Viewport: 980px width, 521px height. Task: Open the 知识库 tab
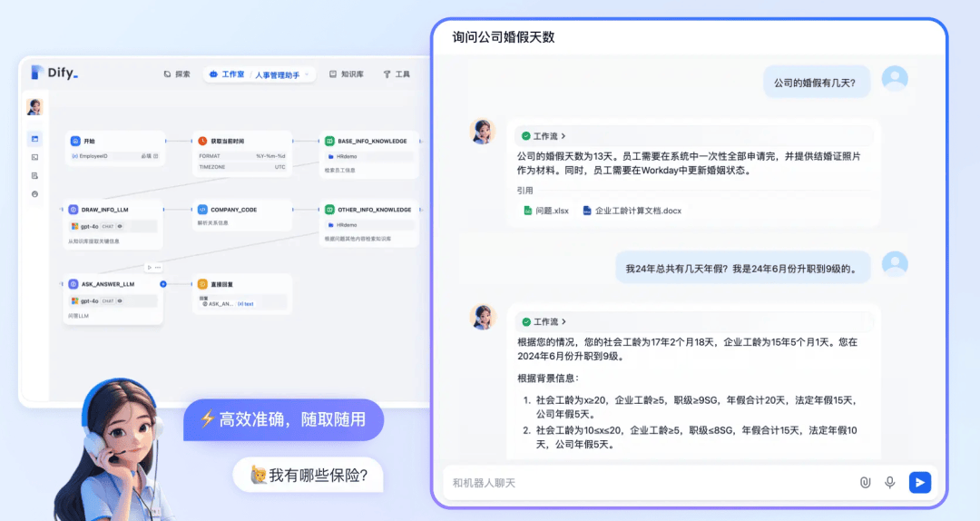point(346,74)
